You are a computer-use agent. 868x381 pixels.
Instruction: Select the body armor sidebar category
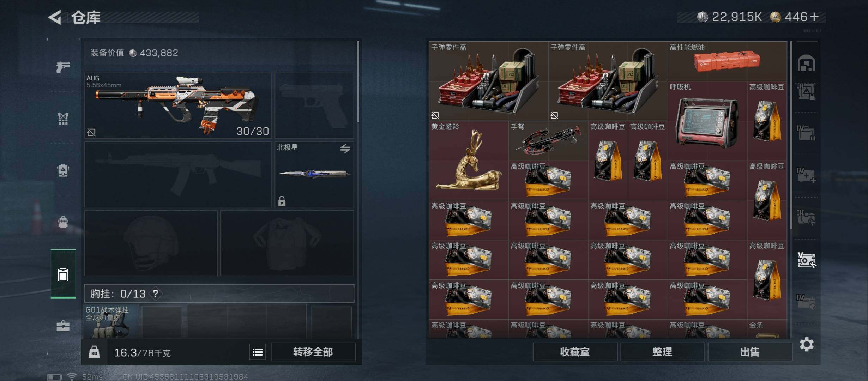63,119
